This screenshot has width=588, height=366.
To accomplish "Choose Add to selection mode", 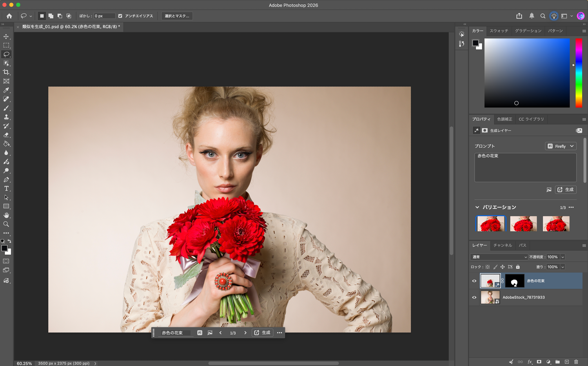I will pos(51,16).
